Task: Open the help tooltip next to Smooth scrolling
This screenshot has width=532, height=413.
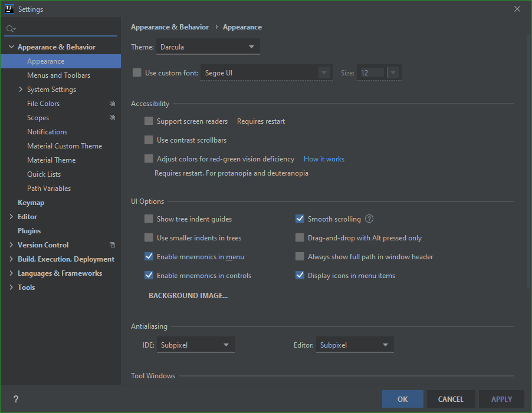Action: click(x=369, y=219)
